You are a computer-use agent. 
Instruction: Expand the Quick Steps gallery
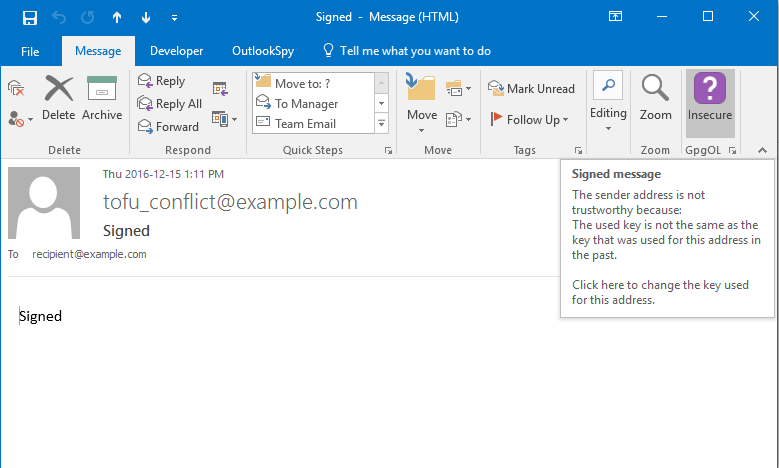coord(381,124)
